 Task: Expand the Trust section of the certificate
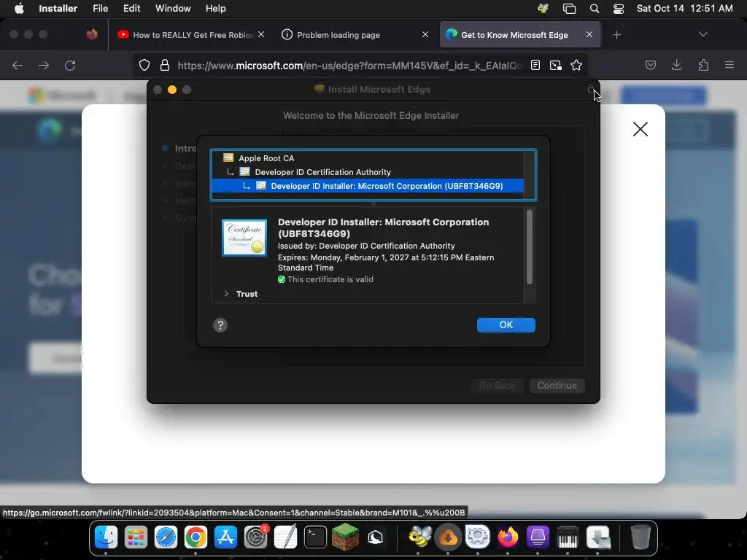[227, 294]
